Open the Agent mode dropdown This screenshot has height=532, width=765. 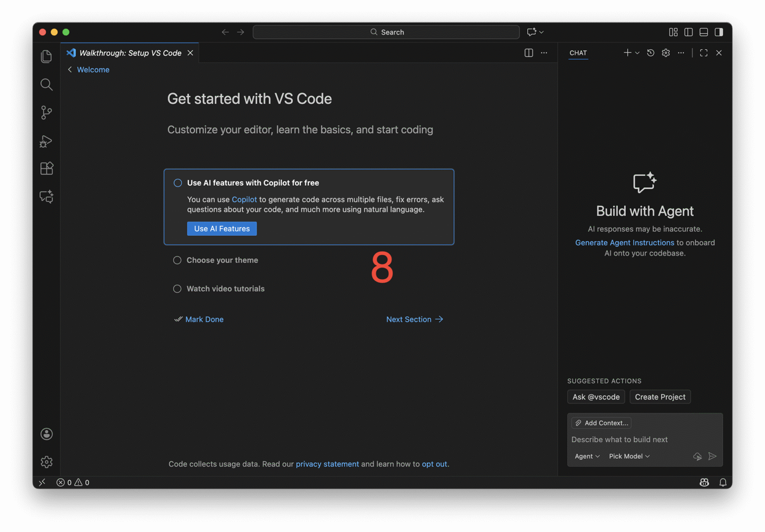tap(586, 456)
